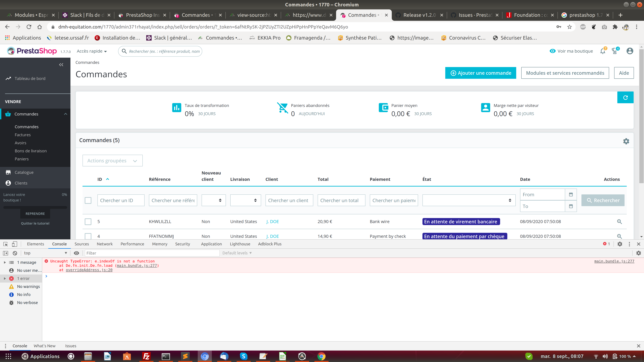Refresh the KPI statistics with the reload icon
The width and height of the screenshot is (644, 362).
pyautogui.click(x=626, y=97)
